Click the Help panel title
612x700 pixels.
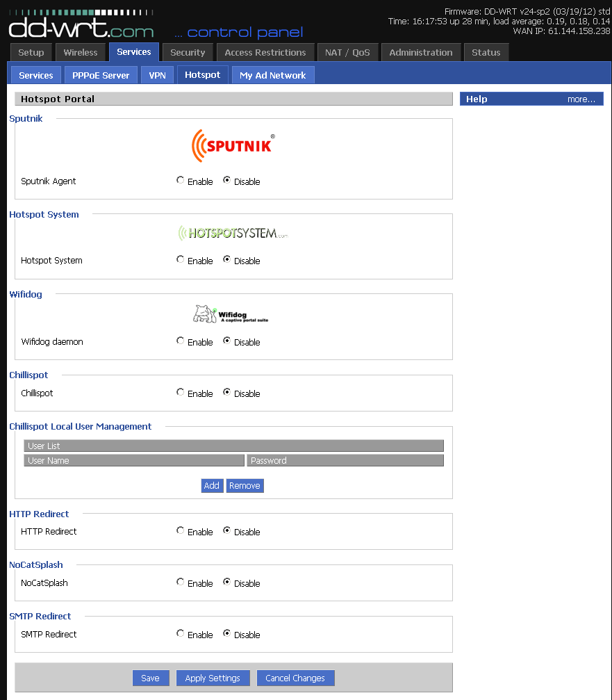point(477,99)
